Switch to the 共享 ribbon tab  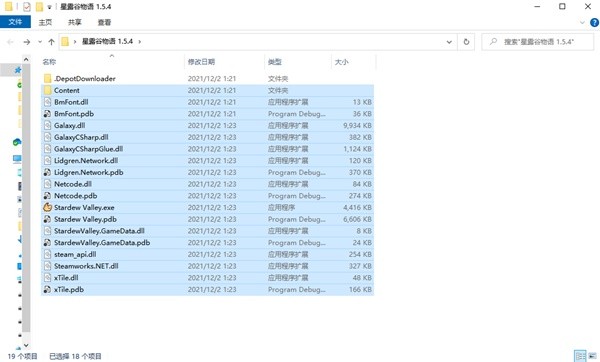tap(75, 22)
